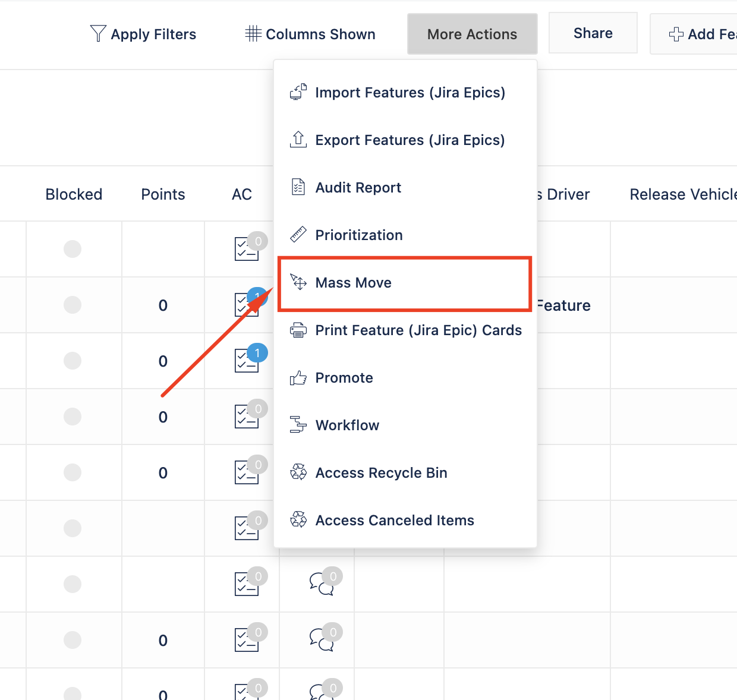Click the Release Vehicle column header
This screenshot has height=700, width=737.
click(683, 194)
